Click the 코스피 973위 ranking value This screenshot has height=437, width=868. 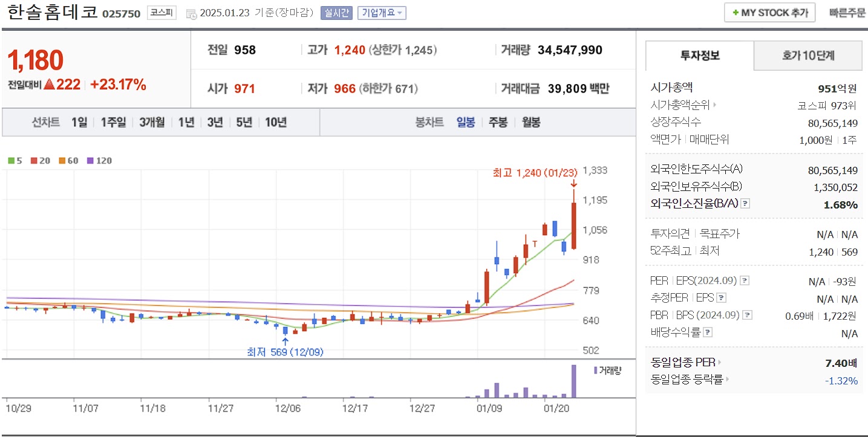(827, 105)
